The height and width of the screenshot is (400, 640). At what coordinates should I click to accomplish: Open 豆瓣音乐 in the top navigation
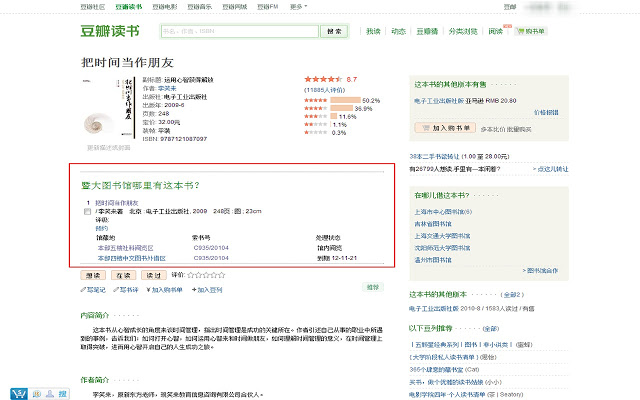pos(200,7)
